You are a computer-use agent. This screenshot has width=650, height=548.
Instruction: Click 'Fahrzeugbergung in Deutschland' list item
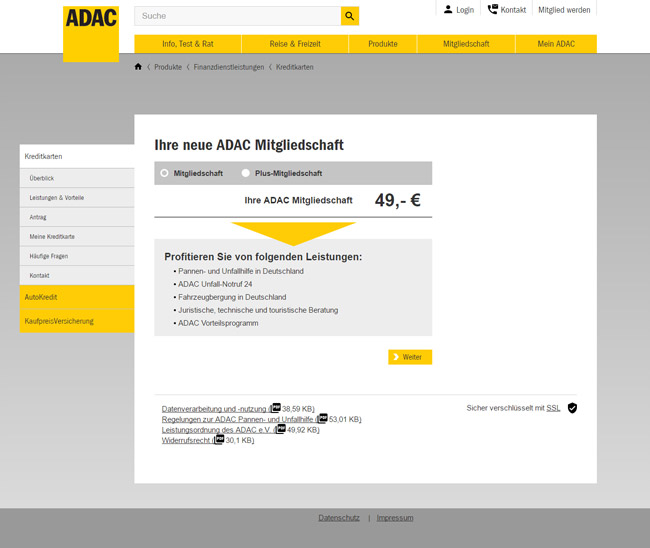[x=232, y=297]
